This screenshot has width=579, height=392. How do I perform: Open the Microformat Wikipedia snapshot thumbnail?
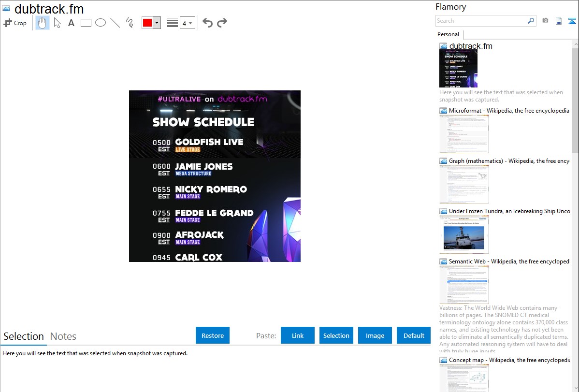click(464, 134)
